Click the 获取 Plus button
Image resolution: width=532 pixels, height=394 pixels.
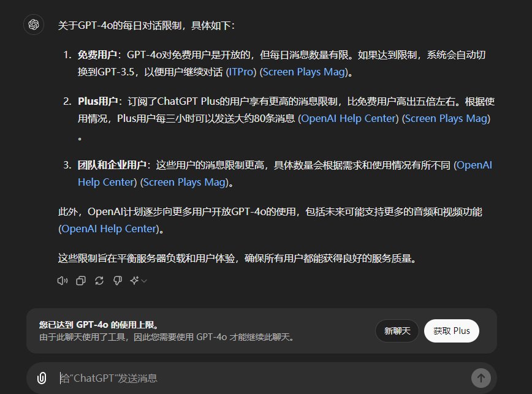[x=452, y=331]
